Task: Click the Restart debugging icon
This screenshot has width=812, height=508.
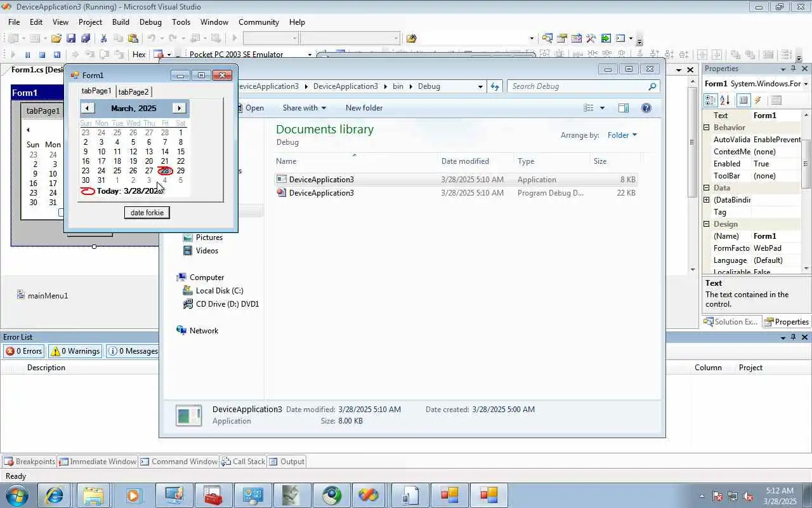Action: 56,55
